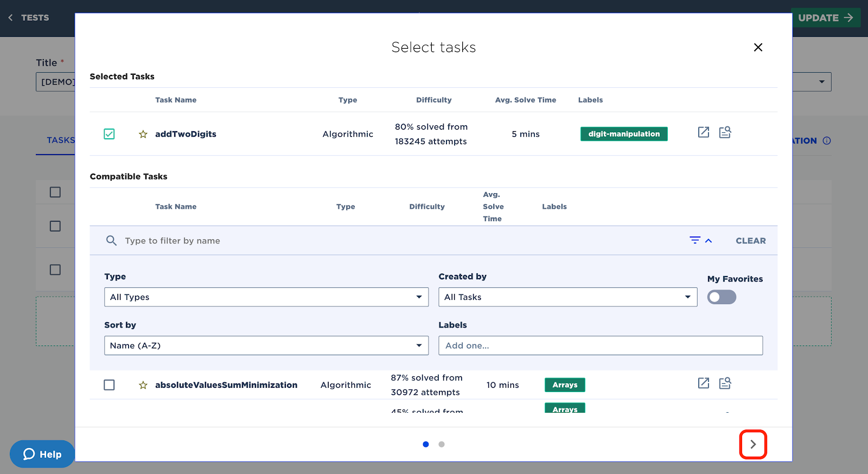
Task: Uncheck the addTwoDigits task checkbox
Action: point(109,134)
